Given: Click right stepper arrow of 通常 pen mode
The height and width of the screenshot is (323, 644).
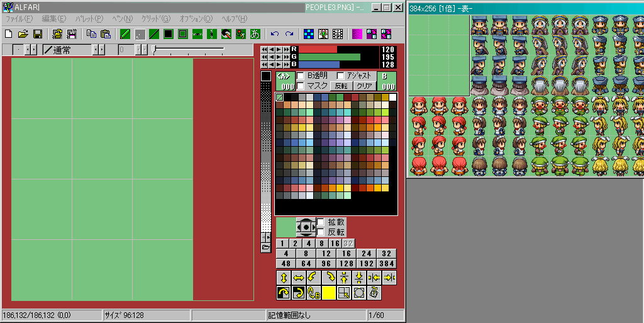Looking at the screenshot, I should [101, 50].
